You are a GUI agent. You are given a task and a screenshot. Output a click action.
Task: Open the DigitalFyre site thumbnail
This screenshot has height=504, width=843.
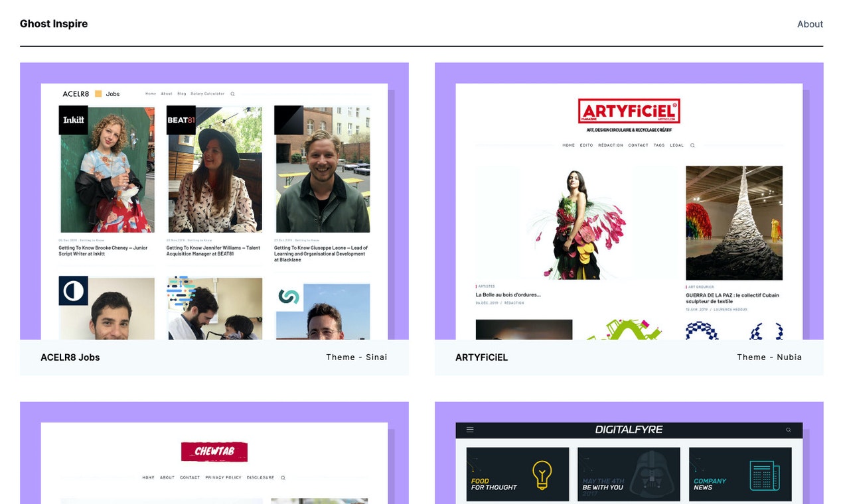629,453
